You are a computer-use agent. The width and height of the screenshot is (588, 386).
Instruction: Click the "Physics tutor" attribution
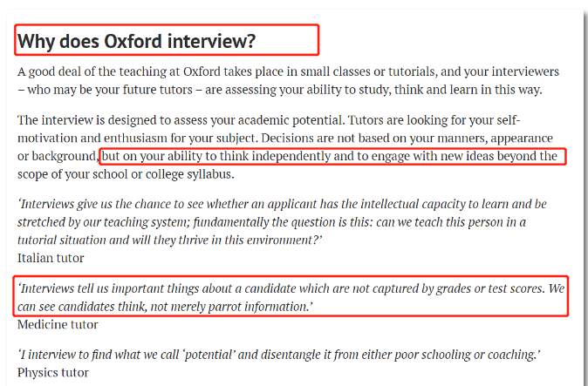click(x=53, y=373)
